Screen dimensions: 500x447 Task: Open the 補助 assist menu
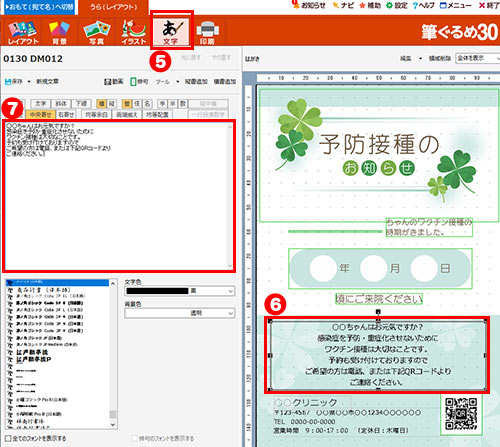pyautogui.click(x=370, y=5)
